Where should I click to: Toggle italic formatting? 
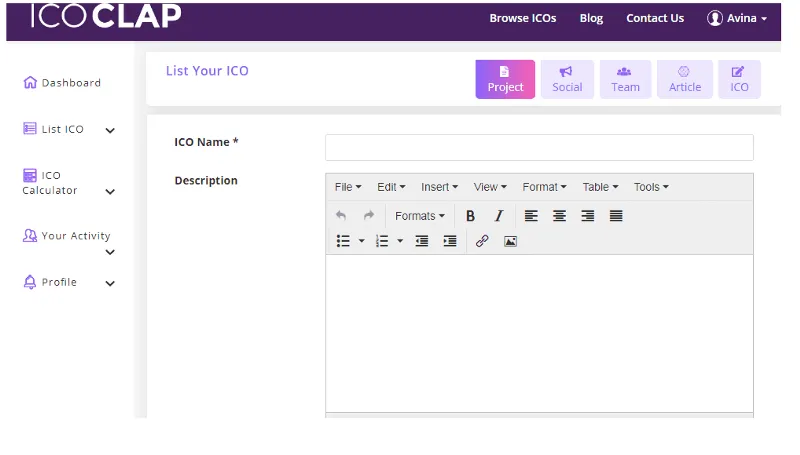coord(499,216)
